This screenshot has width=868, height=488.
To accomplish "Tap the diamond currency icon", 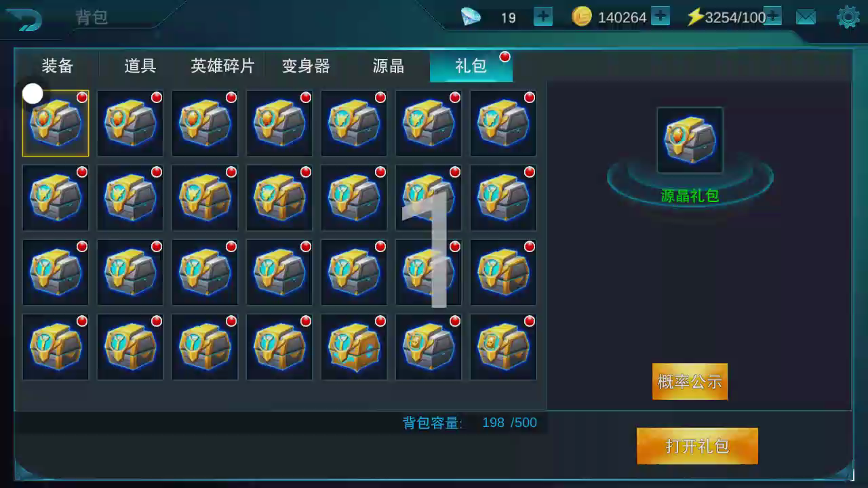I will [x=471, y=17].
